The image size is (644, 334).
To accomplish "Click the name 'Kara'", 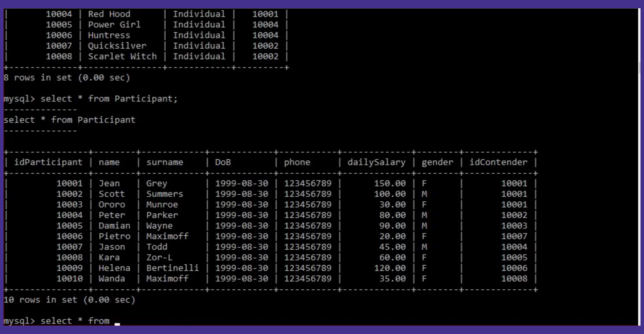I will (109, 257).
